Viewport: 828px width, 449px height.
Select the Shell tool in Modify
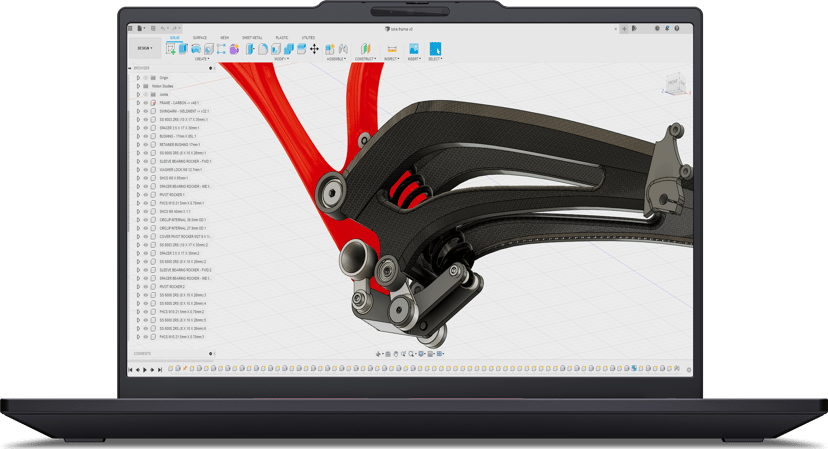point(276,49)
